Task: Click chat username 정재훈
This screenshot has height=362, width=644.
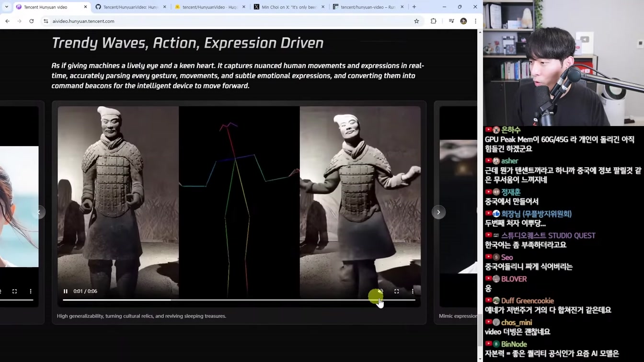Action: click(x=511, y=192)
